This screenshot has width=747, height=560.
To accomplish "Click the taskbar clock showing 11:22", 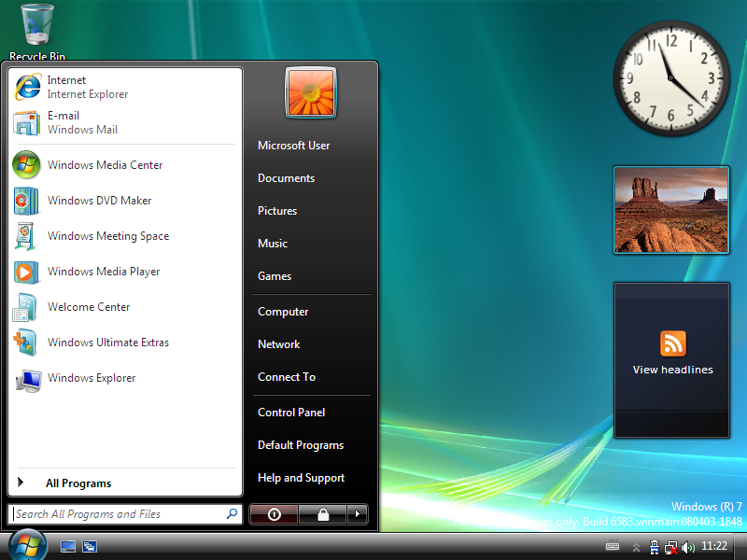I will [x=714, y=546].
